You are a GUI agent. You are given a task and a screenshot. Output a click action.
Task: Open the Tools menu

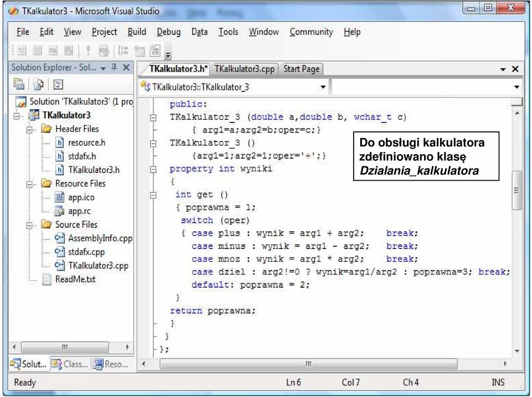click(x=228, y=32)
